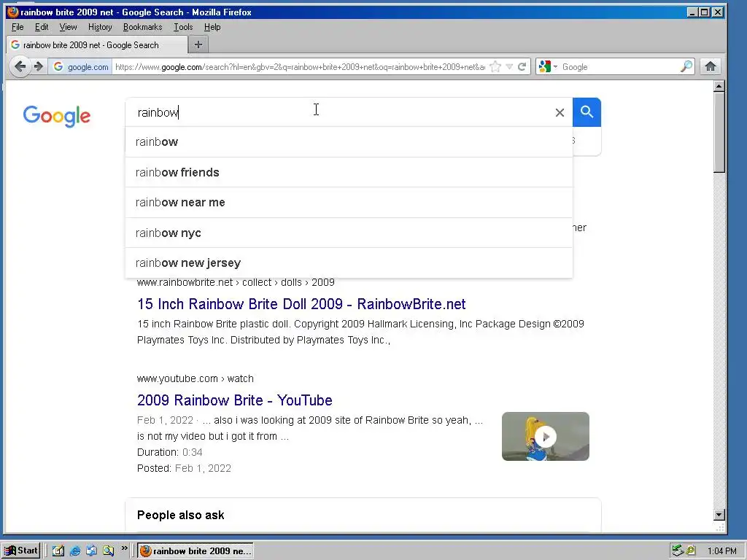747x560 pixels.
Task: Click the Show Desktop quick launch icon
Action: point(58,551)
